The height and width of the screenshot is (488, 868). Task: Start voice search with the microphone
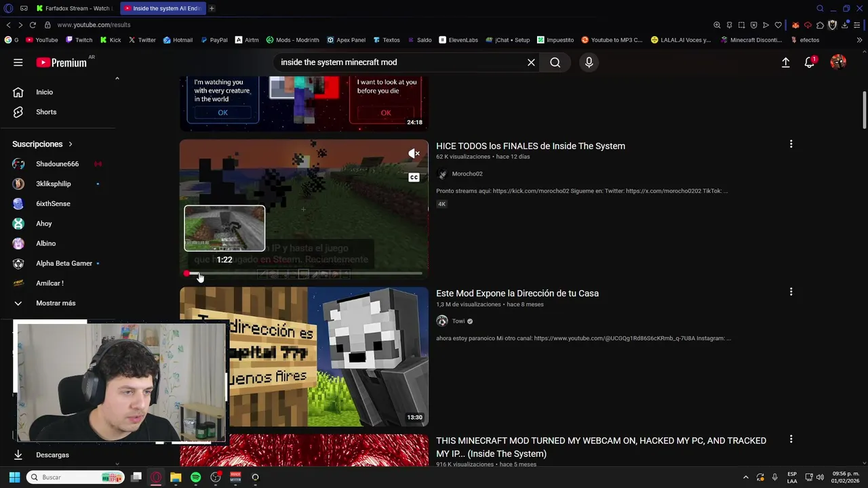click(589, 62)
